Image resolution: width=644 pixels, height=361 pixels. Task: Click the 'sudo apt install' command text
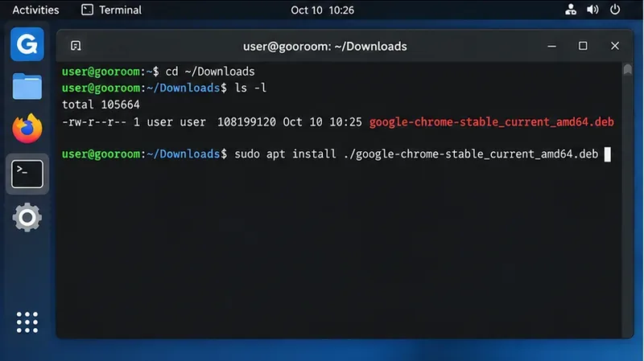point(285,154)
